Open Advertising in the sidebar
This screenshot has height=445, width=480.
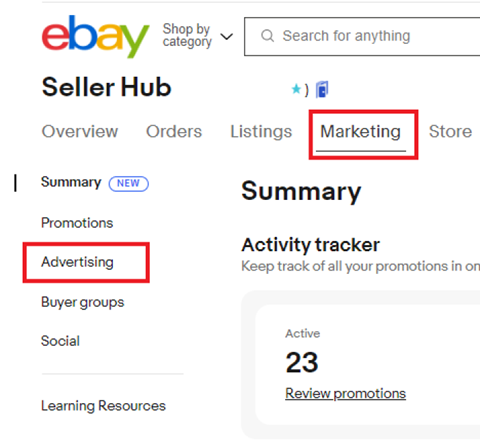click(x=77, y=262)
